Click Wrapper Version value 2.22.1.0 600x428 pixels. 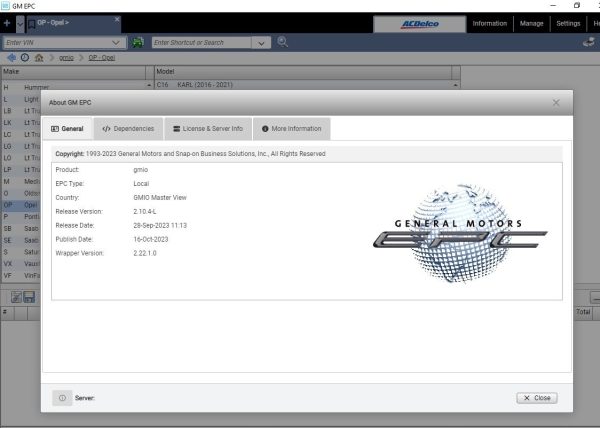pos(145,253)
